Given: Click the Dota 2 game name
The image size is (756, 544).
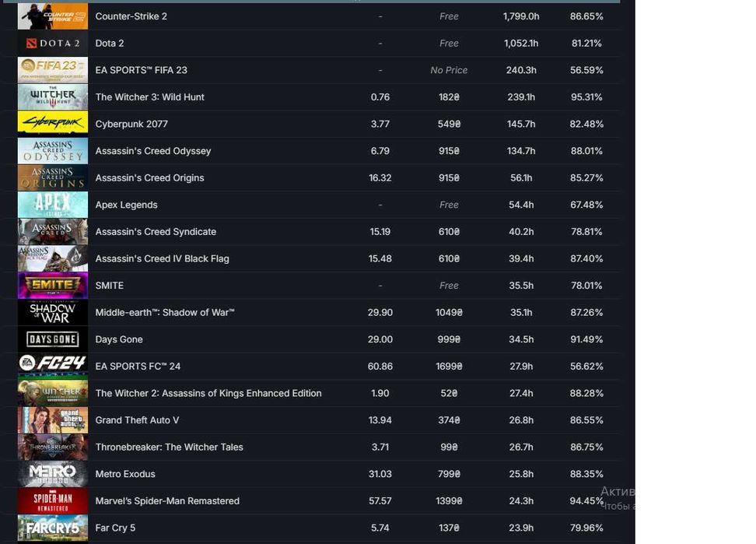Looking at the screenshot, I should click(110, 44).
